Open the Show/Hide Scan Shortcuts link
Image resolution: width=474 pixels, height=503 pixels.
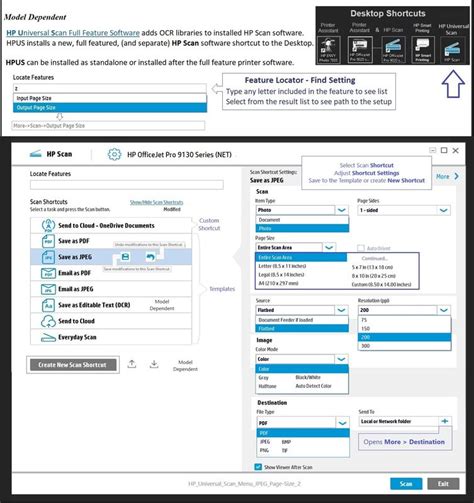click(156, 202)
